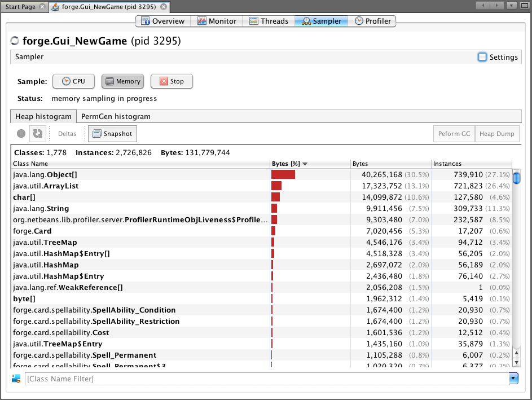Start CPU sampling
The image size is (532, 400).
pyautogui.click(x=73, y=81)
